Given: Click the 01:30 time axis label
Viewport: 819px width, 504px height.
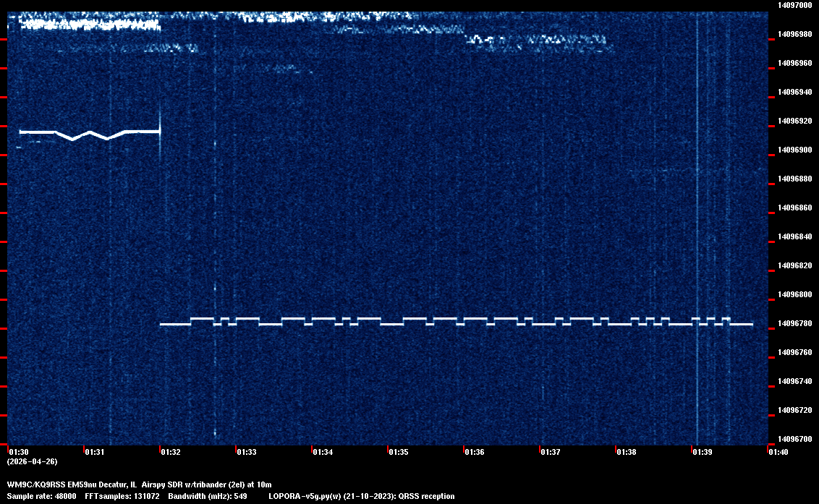Looking at the screenshot, I should point(18,452).
